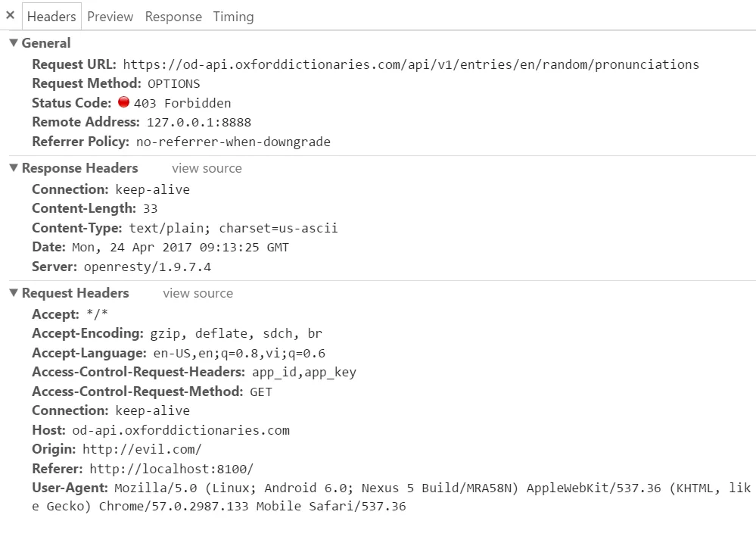The height and width of the screenshot is (546, 756).
Task: Click the Request URL value text
Action: coord(411,64)
